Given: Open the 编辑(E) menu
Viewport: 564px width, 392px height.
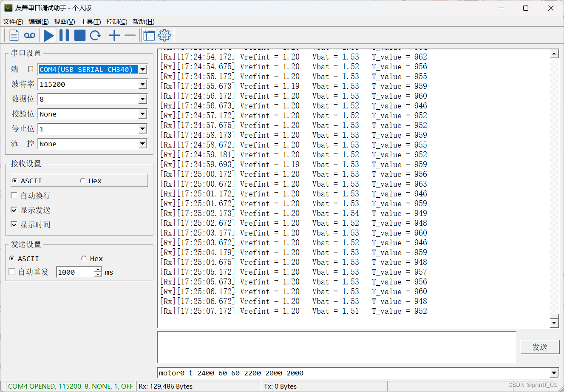Looking at the screenshot, I should pos(38,22).
